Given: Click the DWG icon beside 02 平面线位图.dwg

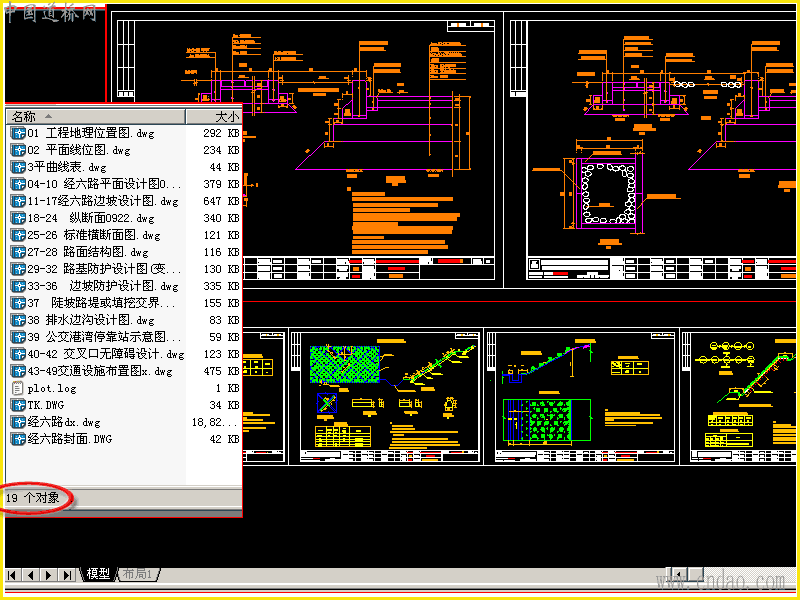Looking at the screenshot, I should [x=18, y=151].
